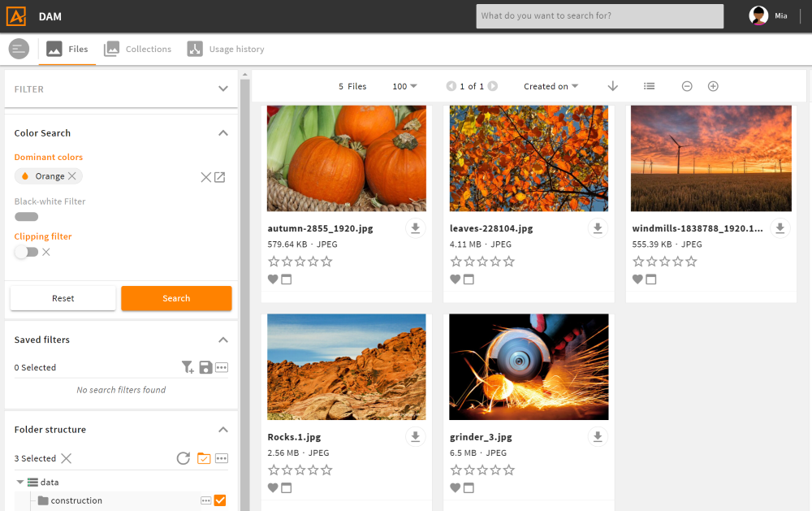Go to the previous results page

click(x=451, y=86)
